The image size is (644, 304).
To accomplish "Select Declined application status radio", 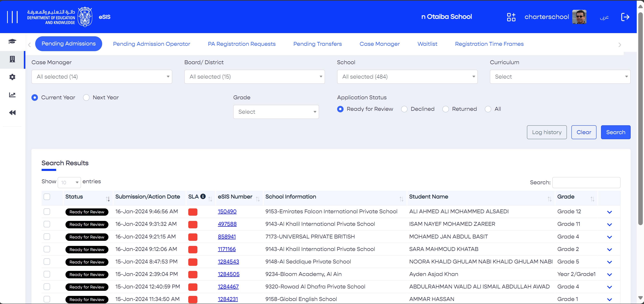I will point(404,109).
